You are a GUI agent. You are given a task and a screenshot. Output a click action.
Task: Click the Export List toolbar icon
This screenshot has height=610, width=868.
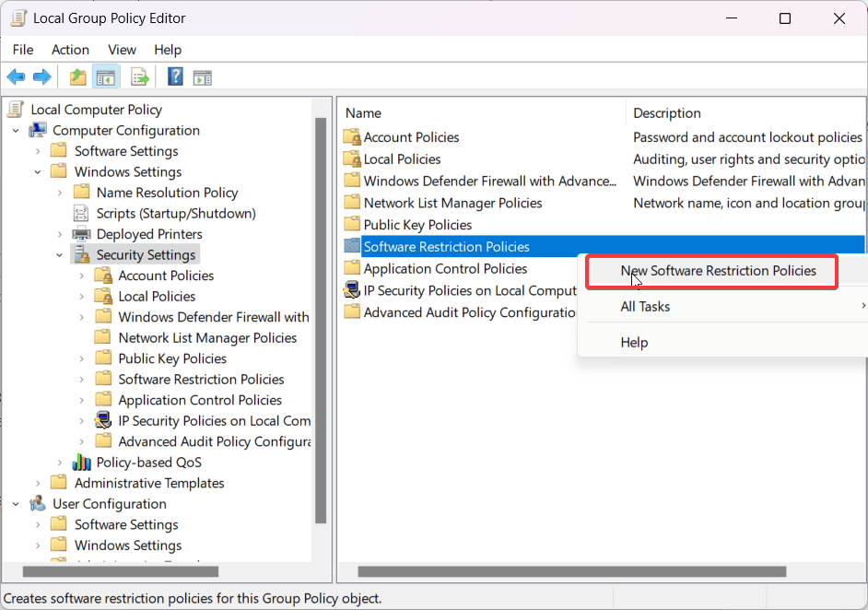[139, 77]
